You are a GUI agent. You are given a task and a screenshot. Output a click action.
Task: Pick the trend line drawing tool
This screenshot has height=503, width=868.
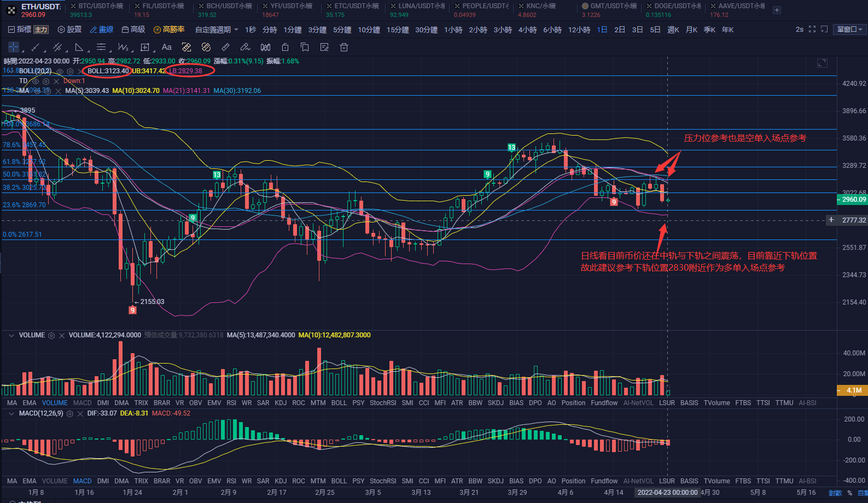[x=35, y=47]
